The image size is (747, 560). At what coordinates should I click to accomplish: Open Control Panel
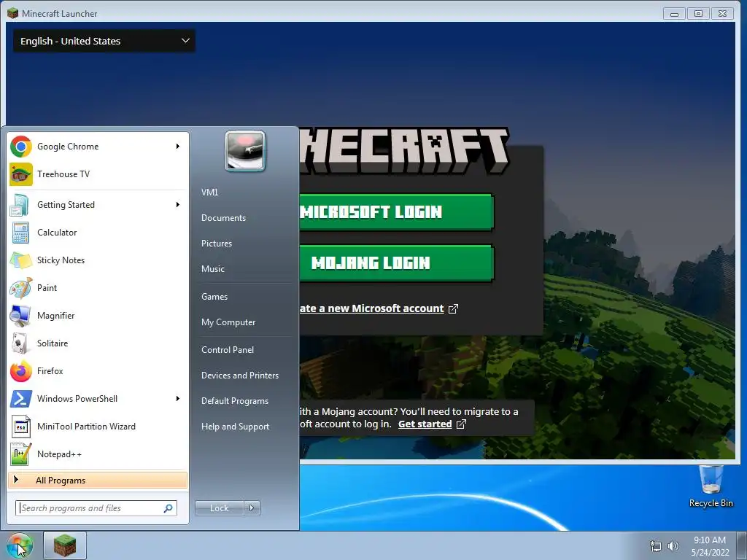click(228, 350)
